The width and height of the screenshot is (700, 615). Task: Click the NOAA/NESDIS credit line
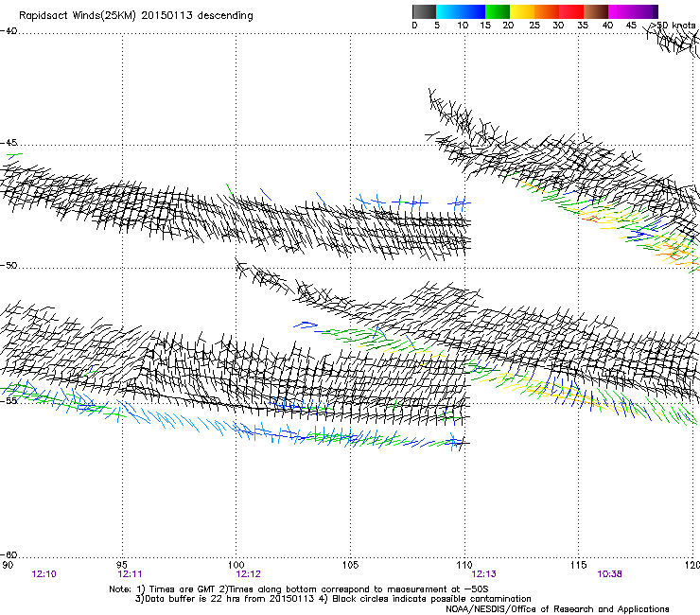pyautogui.click(x=557, y=609)
